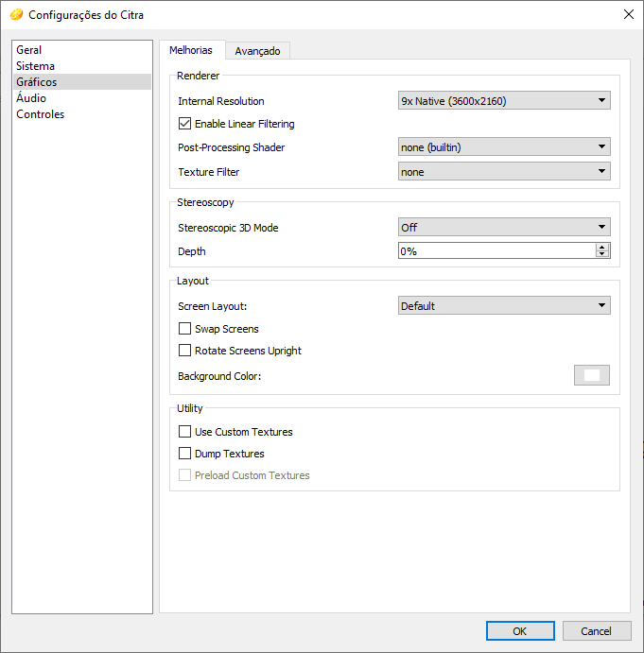Click the Cancel button
The image size is (644, 653).
[x=597, y=631]
